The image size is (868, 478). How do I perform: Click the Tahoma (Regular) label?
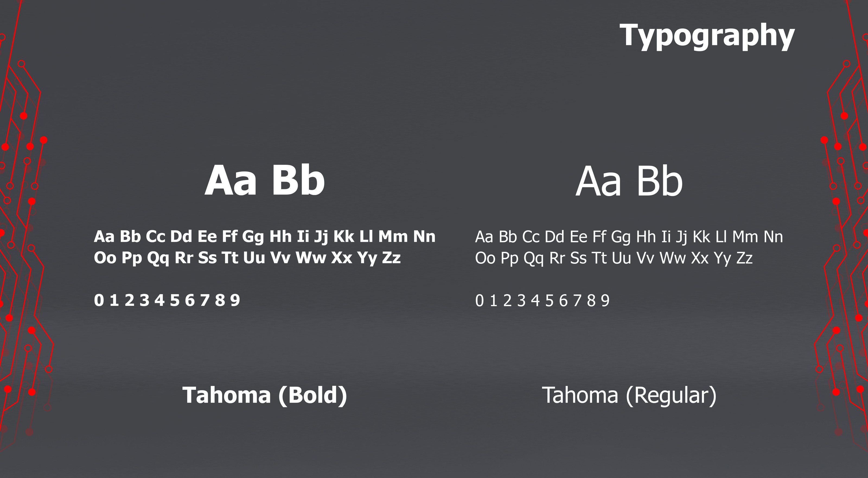[629, 395]
